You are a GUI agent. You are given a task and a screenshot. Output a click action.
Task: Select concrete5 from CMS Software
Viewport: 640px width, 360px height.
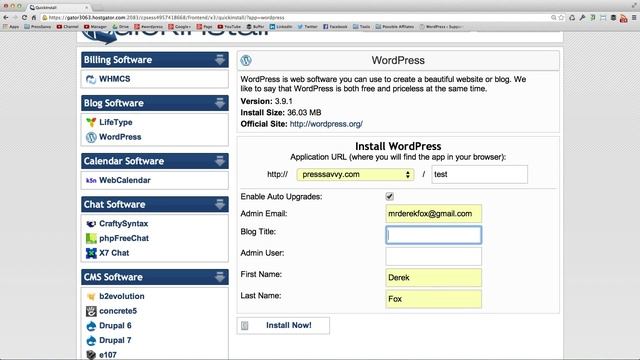(x=118, y=311)
